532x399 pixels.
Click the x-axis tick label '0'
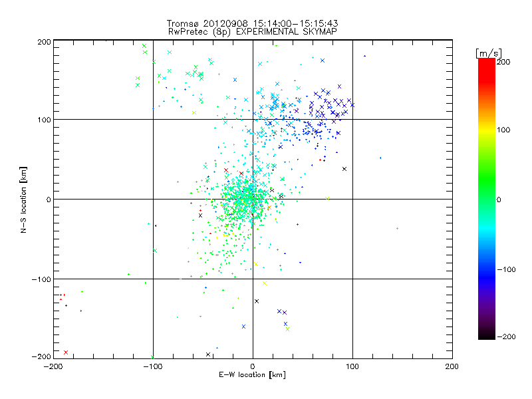pyautogui.click(x=253, y=366)
